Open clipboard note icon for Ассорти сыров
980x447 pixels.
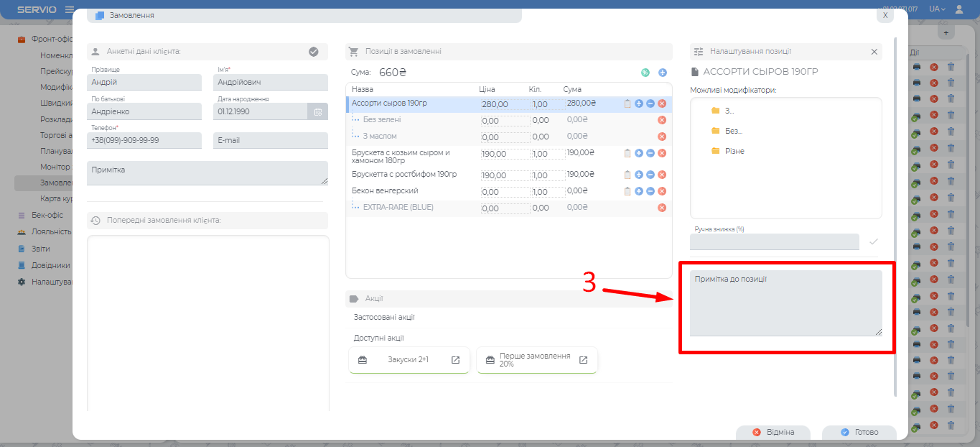(627, 103)
